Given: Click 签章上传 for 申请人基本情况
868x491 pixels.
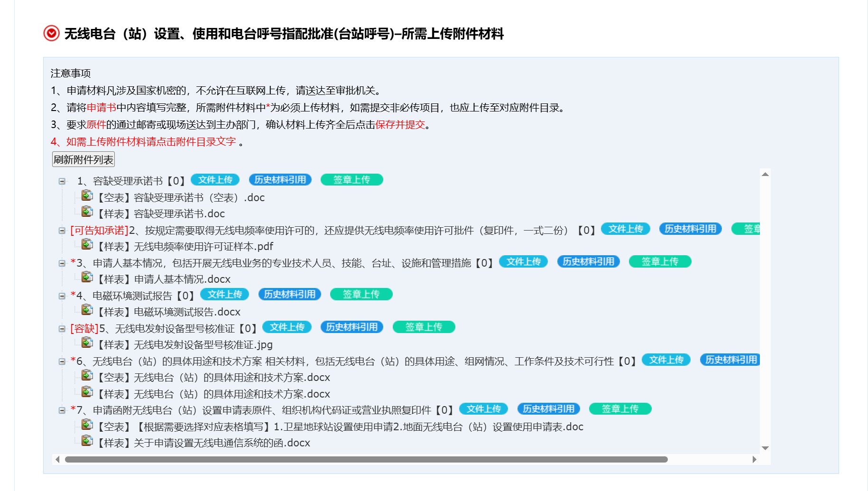Looking at the screenshot, I should [x=660, y=262].
